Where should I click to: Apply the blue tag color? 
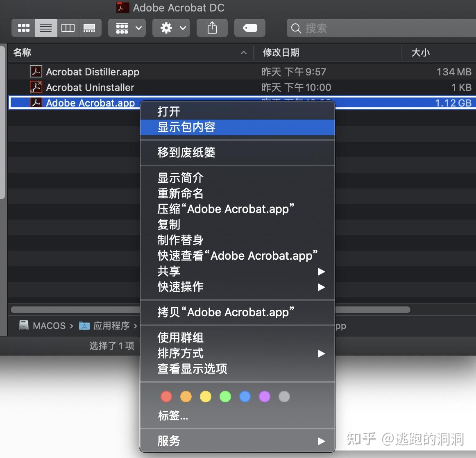pyautogui.click(x=245, y=397)
